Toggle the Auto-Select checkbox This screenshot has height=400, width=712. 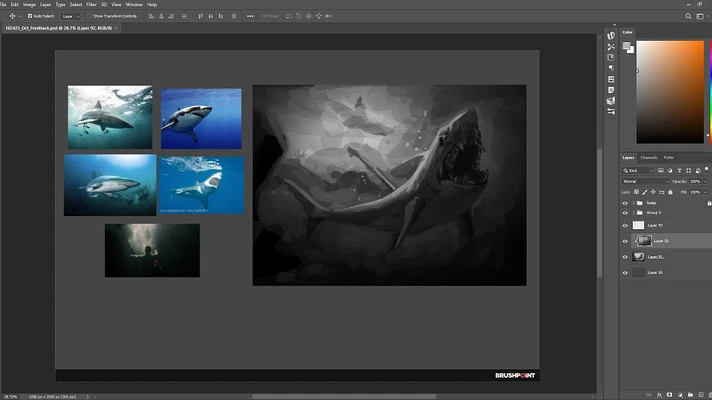(x=30, y=16)
